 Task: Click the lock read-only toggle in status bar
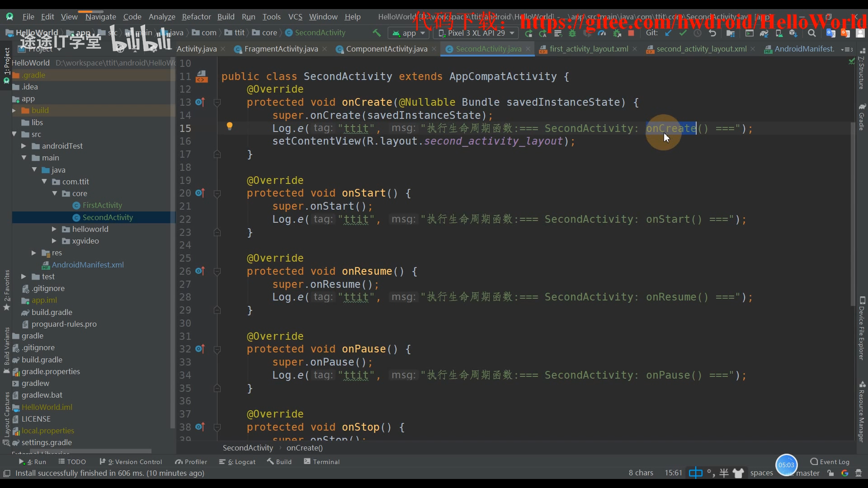point(830,473)
